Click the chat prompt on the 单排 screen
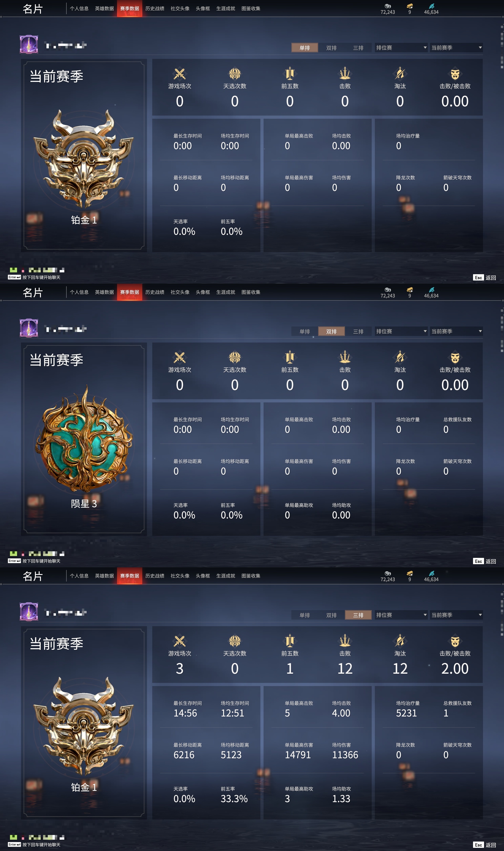 34,277
